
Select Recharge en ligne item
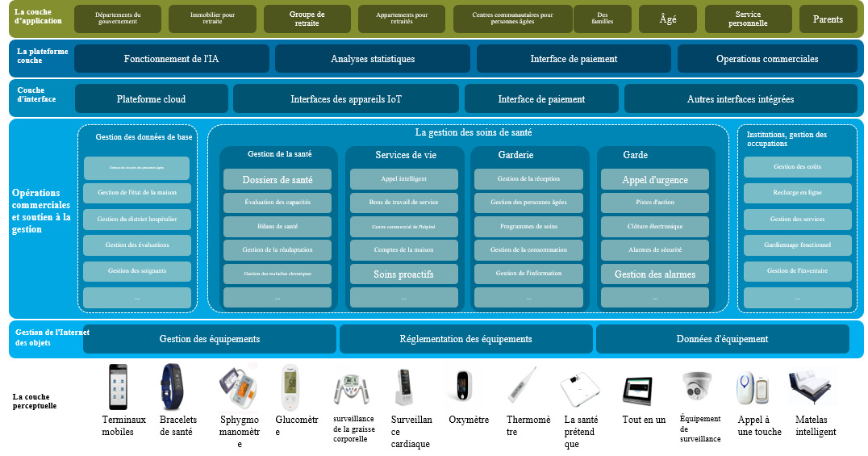click(797, 193)
